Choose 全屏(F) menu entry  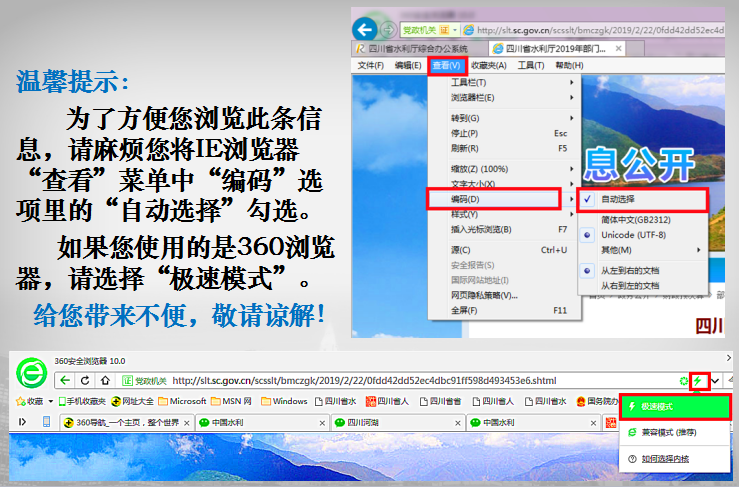click(x=504, y=310)
